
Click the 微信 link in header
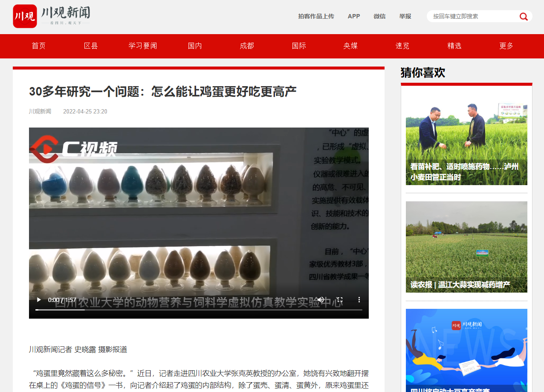point(379,16)
